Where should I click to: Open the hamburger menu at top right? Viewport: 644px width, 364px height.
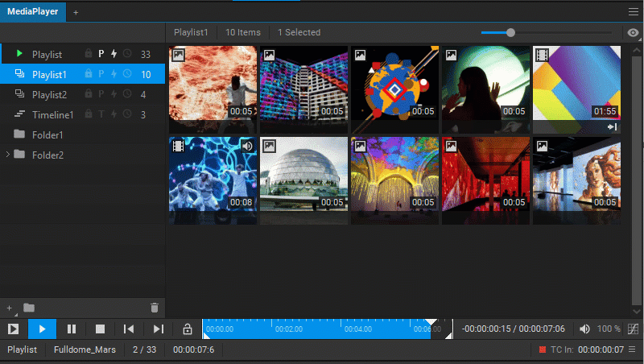click(633, 12)
